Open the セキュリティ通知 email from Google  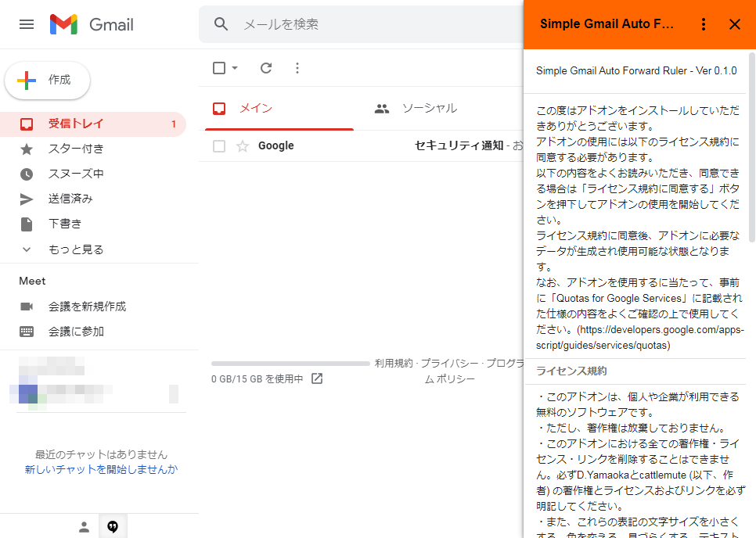pyautogui.click(x=361, y=146)
